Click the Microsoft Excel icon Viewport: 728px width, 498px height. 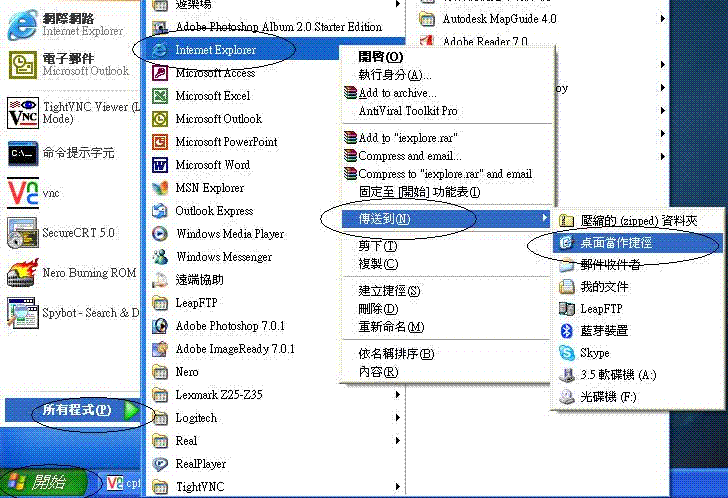point(159,96)
